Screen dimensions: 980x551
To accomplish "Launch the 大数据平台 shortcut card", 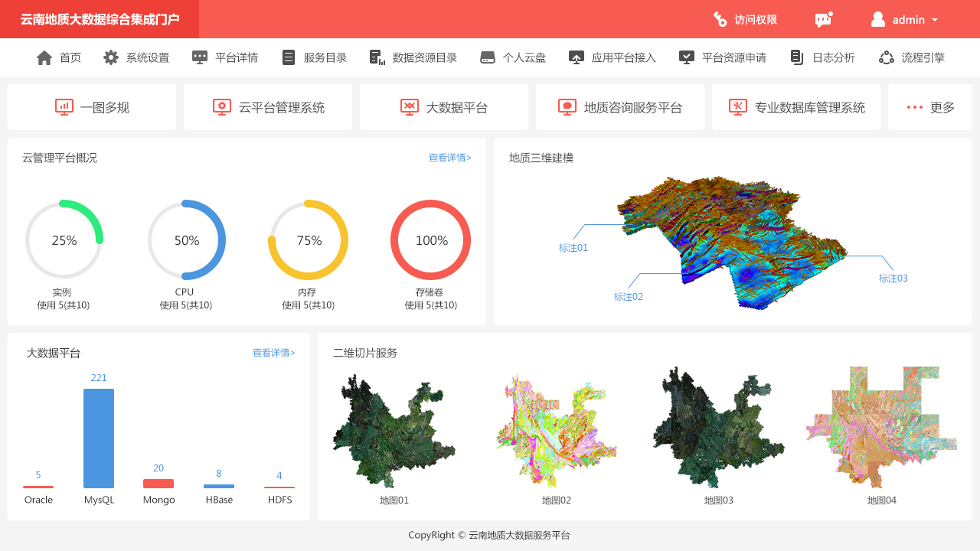I will (444, 107).
